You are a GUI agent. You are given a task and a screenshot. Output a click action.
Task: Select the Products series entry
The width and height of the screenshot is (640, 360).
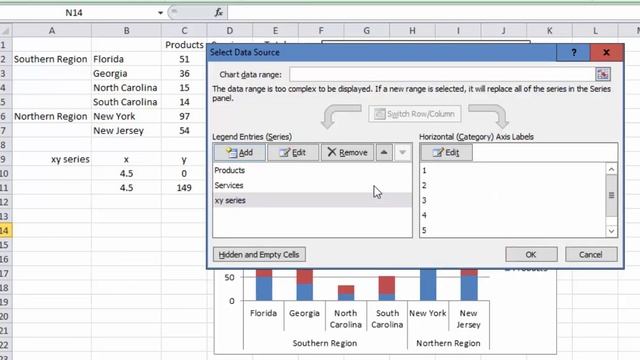(x=312, y=170)
